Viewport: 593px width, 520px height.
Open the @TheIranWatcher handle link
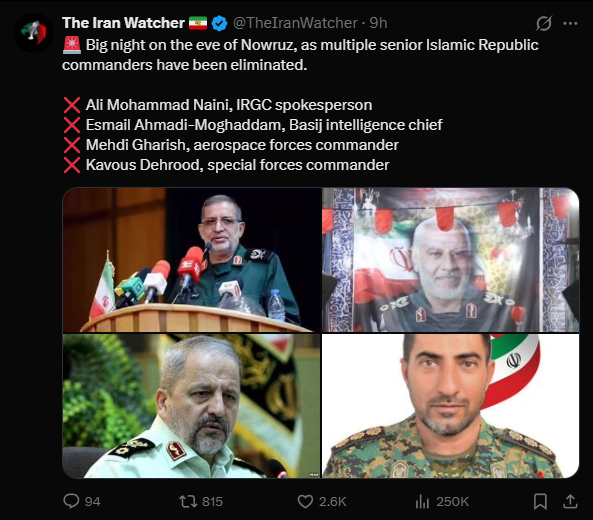(295, 23)
